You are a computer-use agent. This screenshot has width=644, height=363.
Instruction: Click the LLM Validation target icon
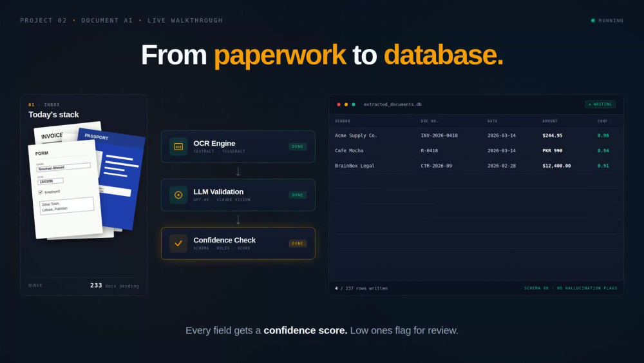point(178,195)
